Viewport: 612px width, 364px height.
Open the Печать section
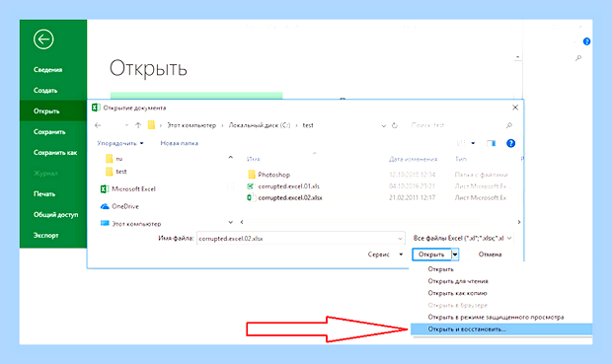[x=44, y=194]
